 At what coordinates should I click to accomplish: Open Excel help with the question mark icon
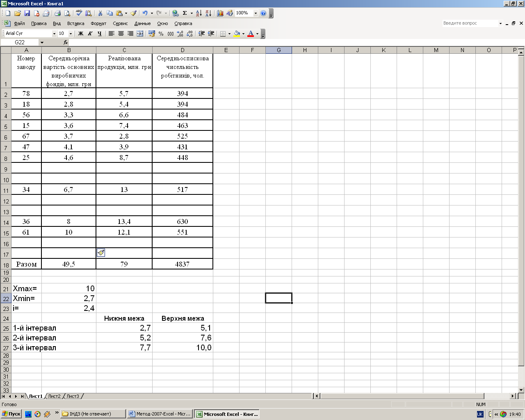[x=263, y=13]
